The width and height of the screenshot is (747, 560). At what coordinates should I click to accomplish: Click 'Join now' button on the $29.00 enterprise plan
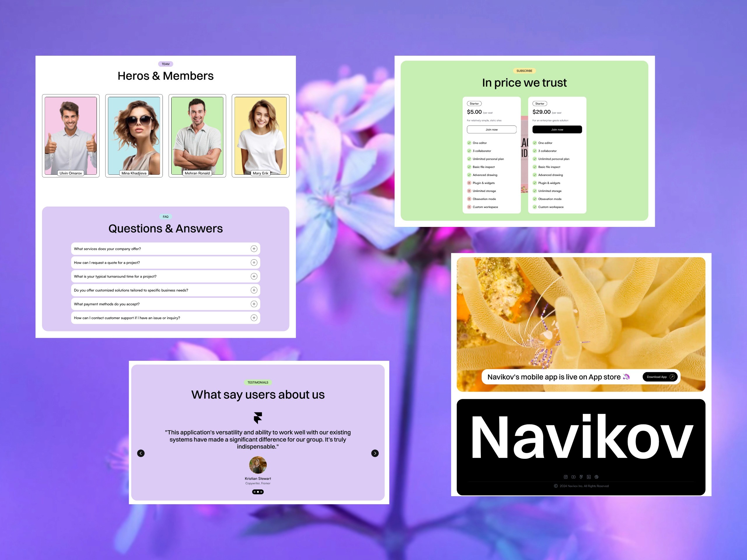[x=557, y=129]
